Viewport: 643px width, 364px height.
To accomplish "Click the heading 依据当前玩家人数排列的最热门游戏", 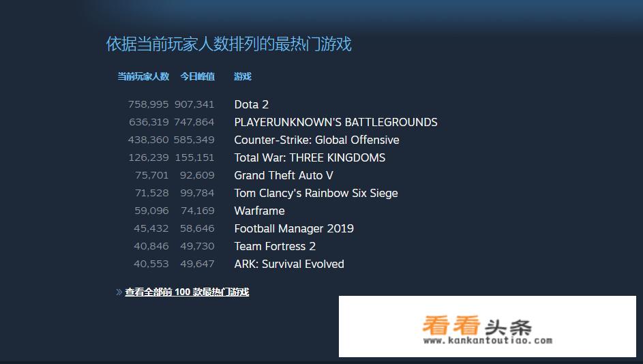I will click(x=229, y=44).
